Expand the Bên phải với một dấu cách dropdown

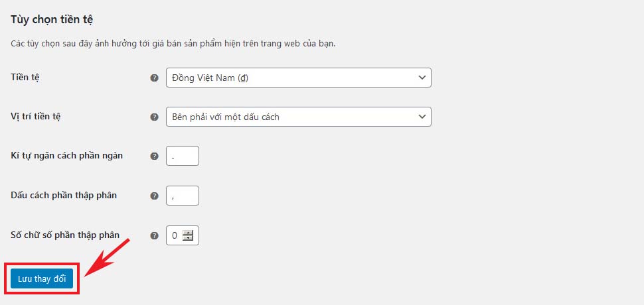click(298, 117)
